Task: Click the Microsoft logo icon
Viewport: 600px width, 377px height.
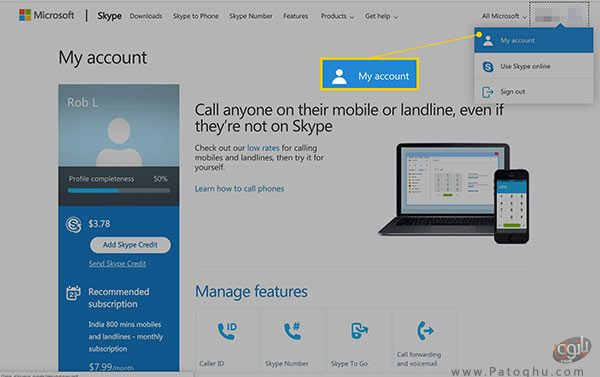Action: (x=25, y=15)
